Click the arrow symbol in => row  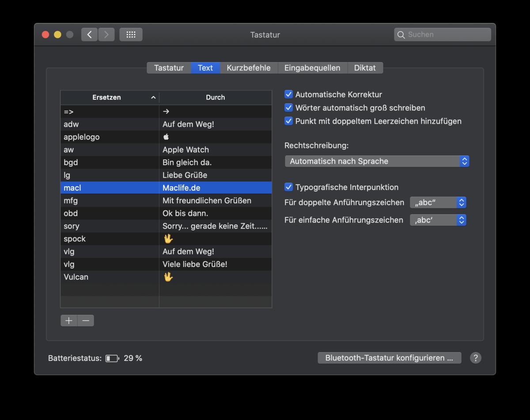(x=166, y=111)
